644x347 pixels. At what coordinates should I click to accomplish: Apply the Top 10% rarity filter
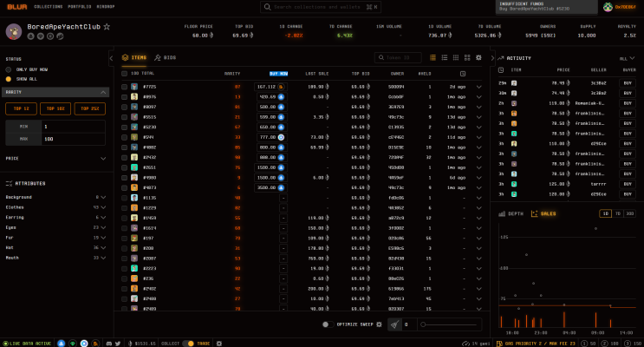(55, 108)
